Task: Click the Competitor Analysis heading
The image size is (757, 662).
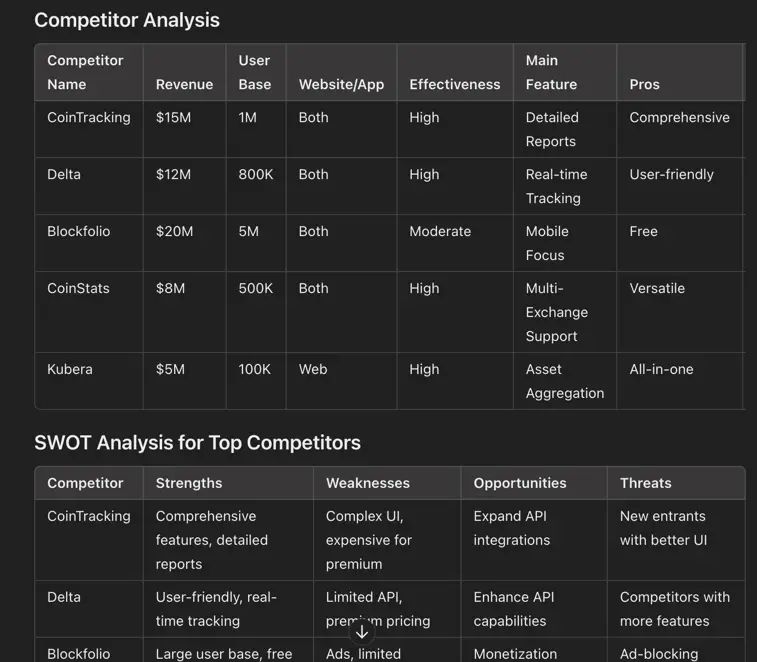Action: [127, 20]
